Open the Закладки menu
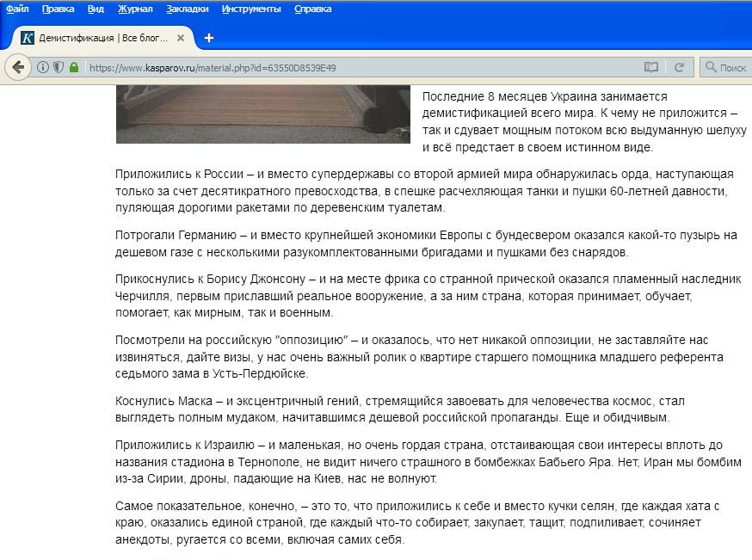Viewport: 752px width, 560px height. pyautogui.click(x=187, y=9)
